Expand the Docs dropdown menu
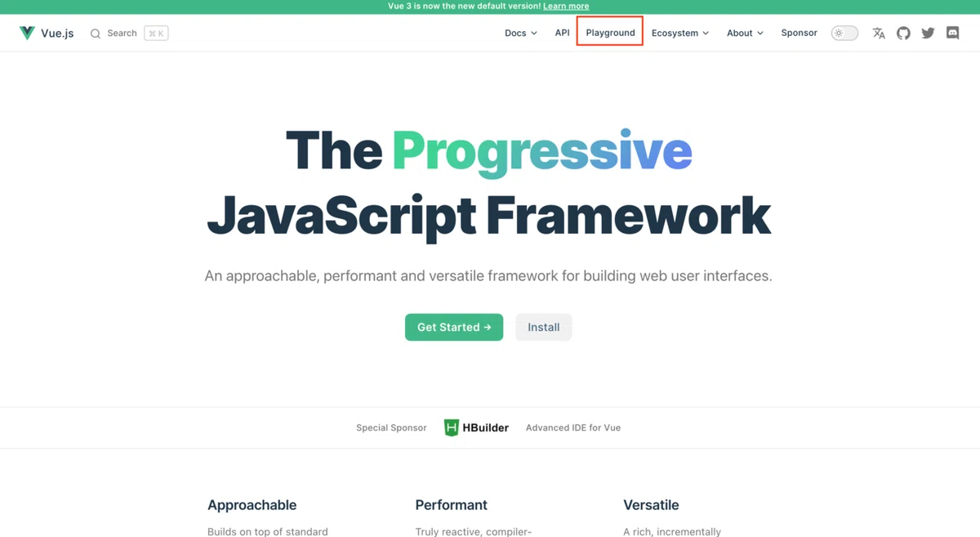 [x=521, y=34]
